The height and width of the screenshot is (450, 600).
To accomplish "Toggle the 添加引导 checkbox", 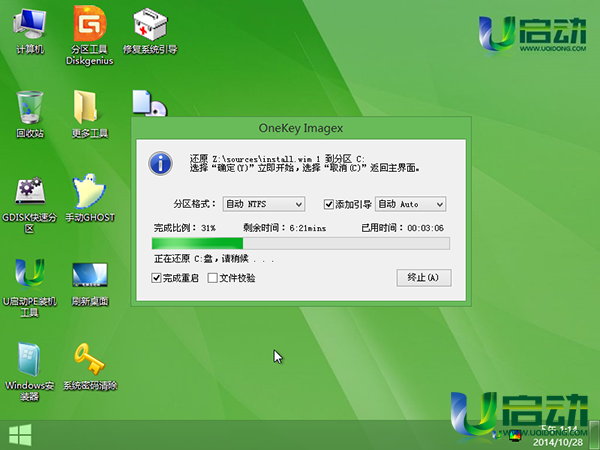I will (329, 204).
